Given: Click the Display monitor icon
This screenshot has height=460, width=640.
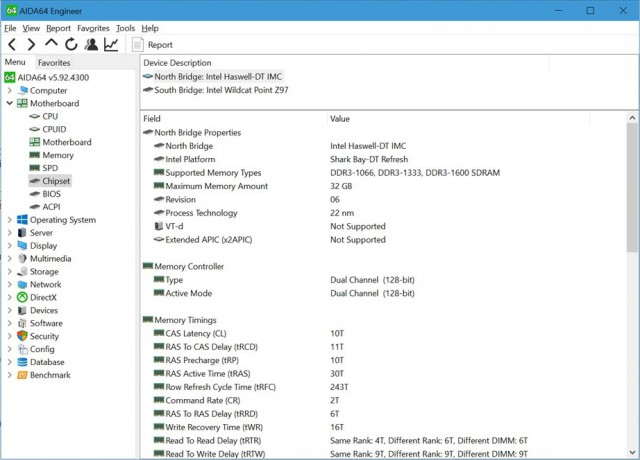Looking at the screenshot, I should [x=22, y=246].
